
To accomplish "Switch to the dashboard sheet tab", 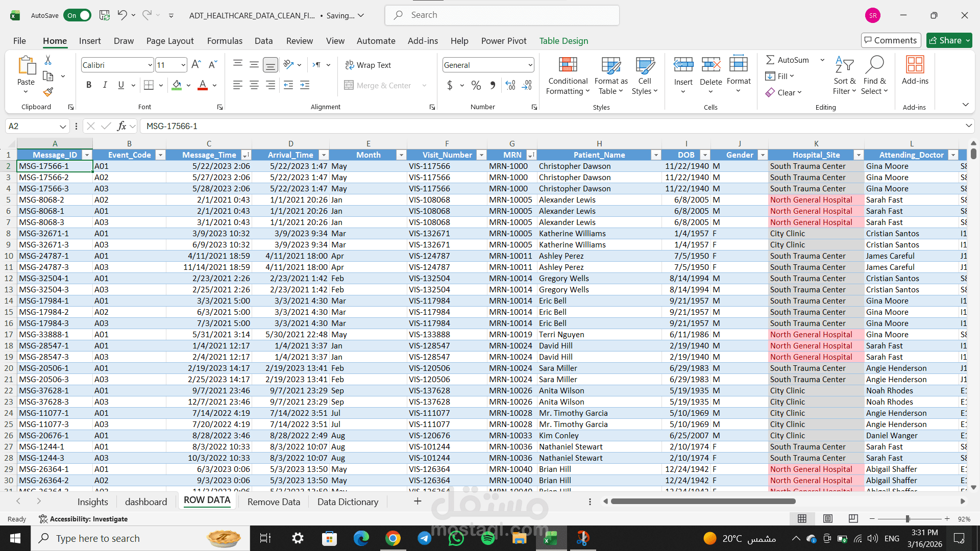I will [x=146, y=502].
